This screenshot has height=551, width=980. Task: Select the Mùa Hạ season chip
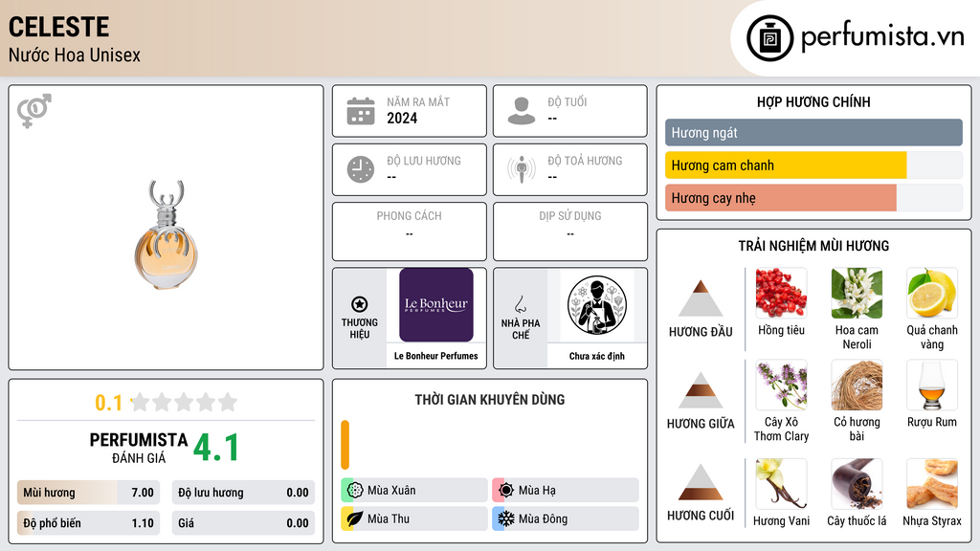point(566,491)
